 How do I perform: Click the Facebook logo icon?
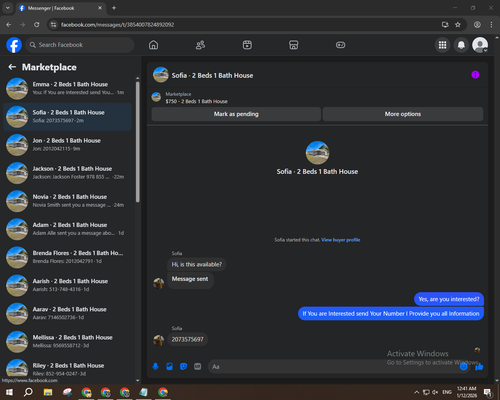click(14, 45)
